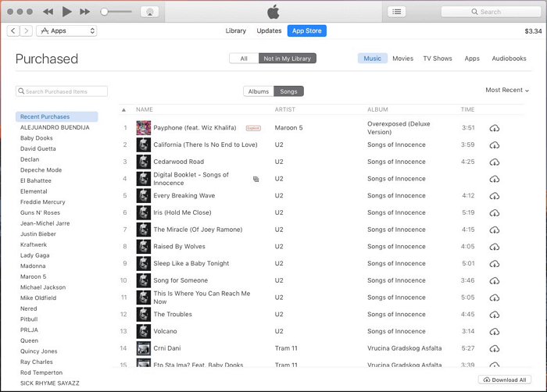Screen dimensions: 547x392
Task: Select Kraftwerk in the sidebar
Action: coord(33,244)
